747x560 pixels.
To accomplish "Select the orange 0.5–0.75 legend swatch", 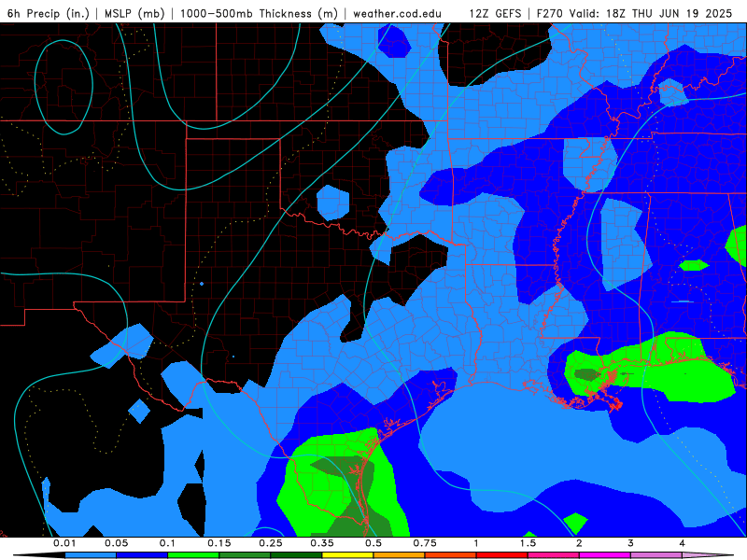I will pyautogui.click(x=400, y=555).
